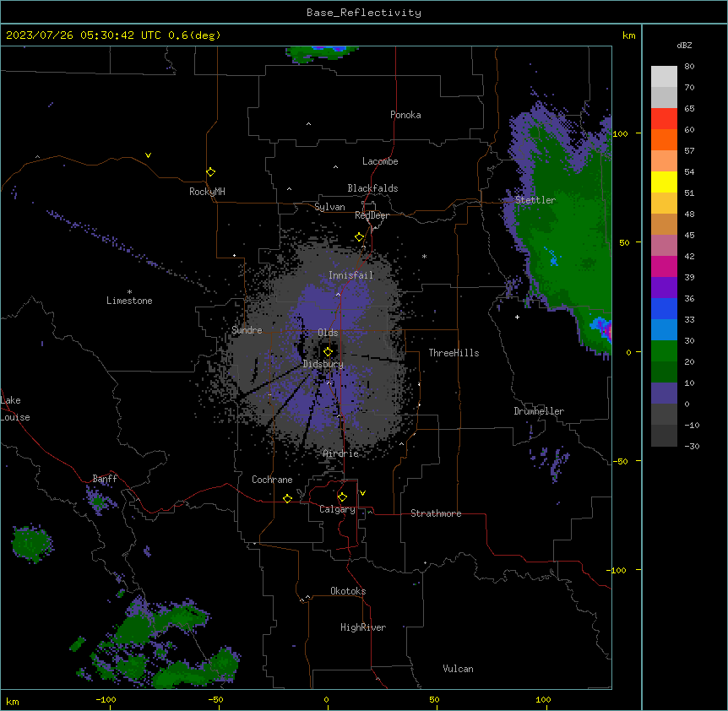728x711 pixels.
Task: Click the white plus marker west of the storm cell
Action: [517, 317]
